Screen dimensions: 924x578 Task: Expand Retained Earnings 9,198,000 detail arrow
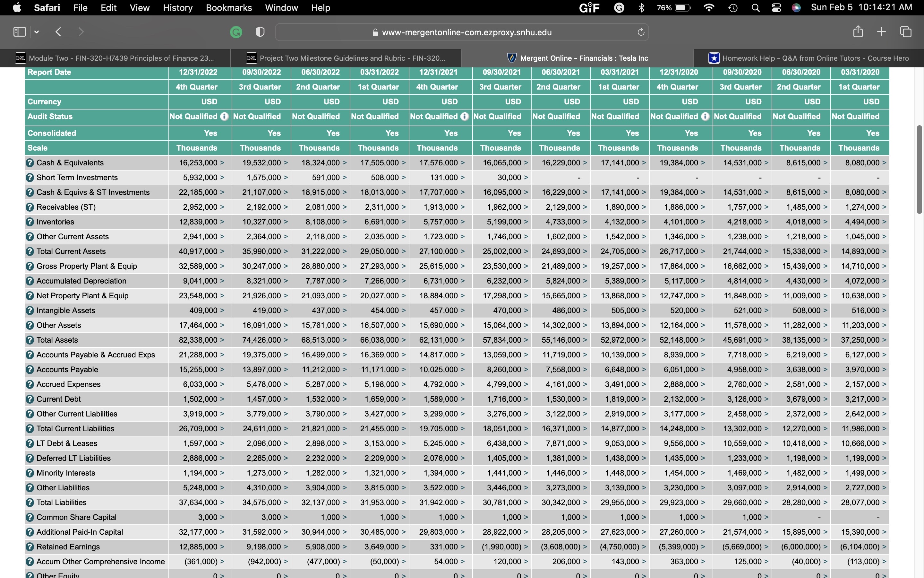tap(286, 547)
